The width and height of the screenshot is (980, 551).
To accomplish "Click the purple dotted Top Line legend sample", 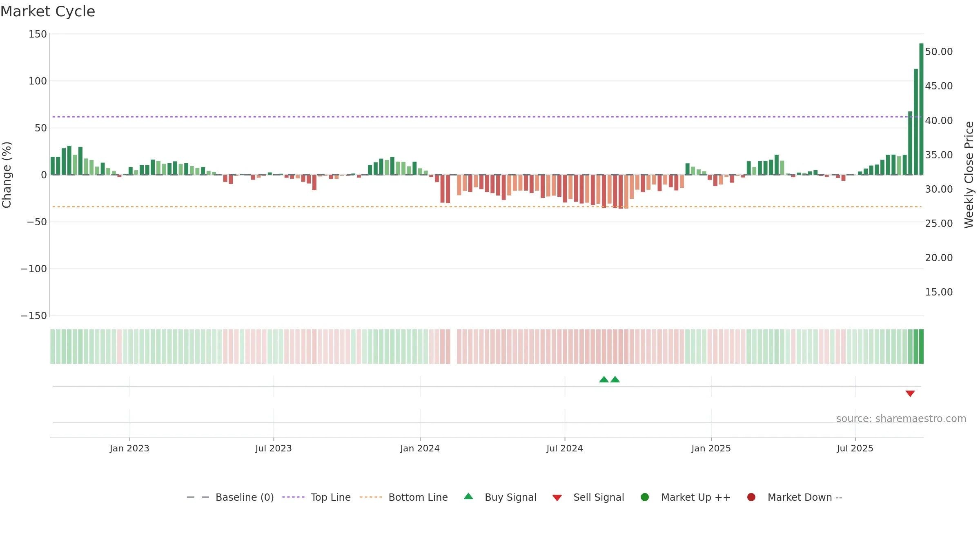I will (x=293, y=497).
